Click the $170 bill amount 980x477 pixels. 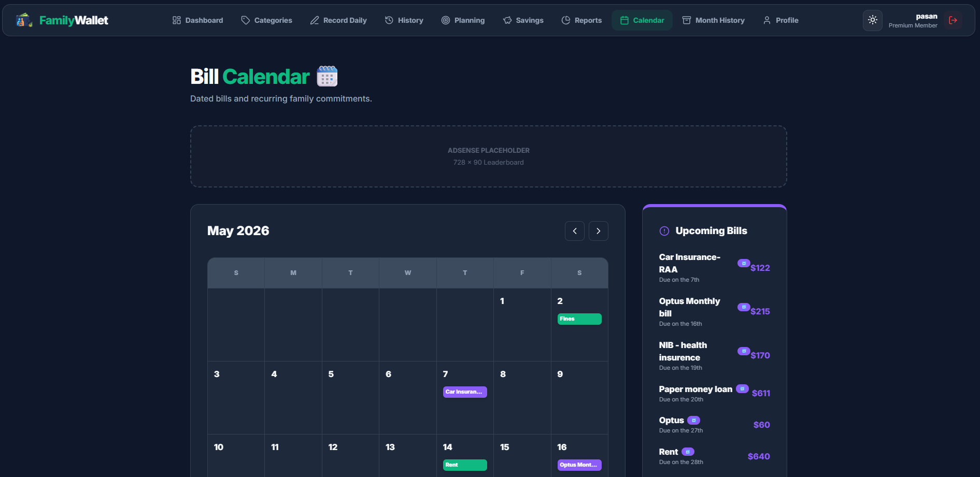(760, 355)
